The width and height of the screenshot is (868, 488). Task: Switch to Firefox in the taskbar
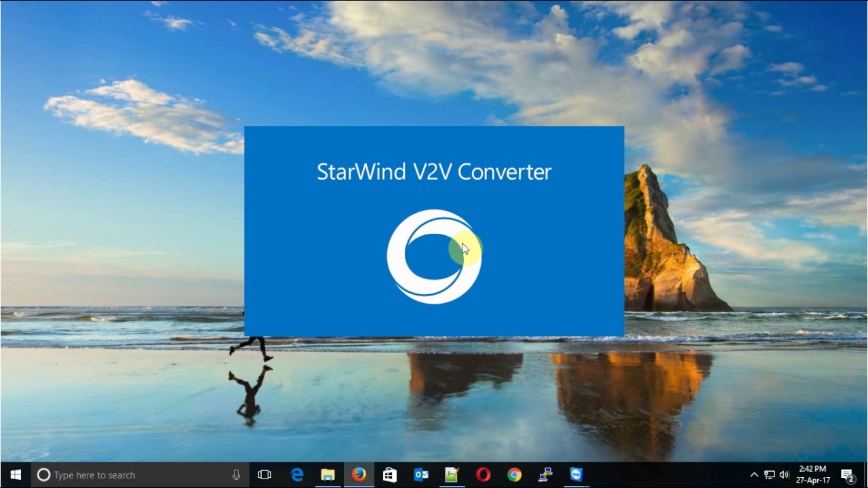pos(359,475)
